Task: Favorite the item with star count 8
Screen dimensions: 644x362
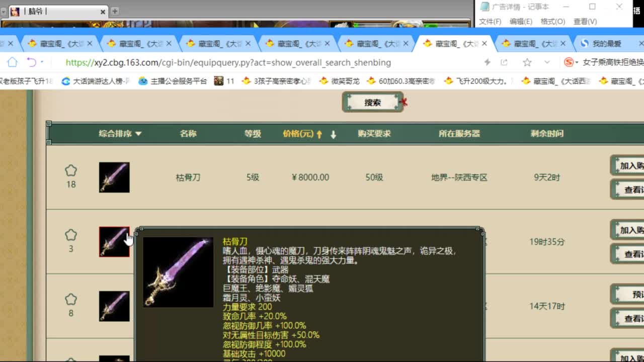Action: pyautogui.click(x=71, y=299)
